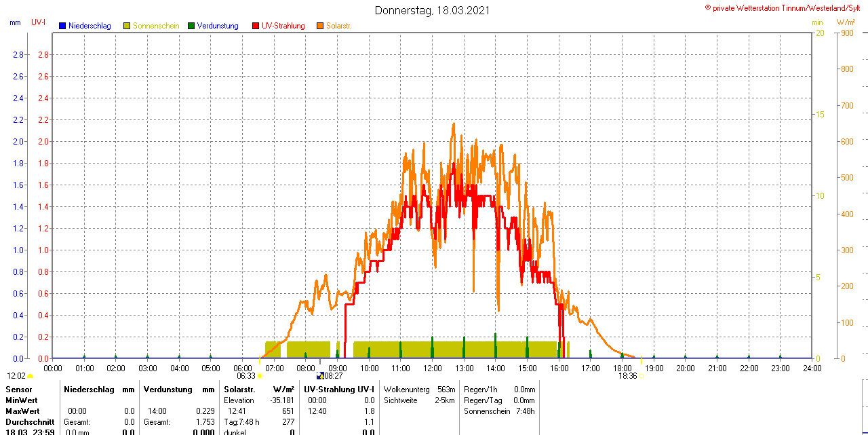Click the green Verdunstung legend square
The image size is (868, 435).
(191, 26)
